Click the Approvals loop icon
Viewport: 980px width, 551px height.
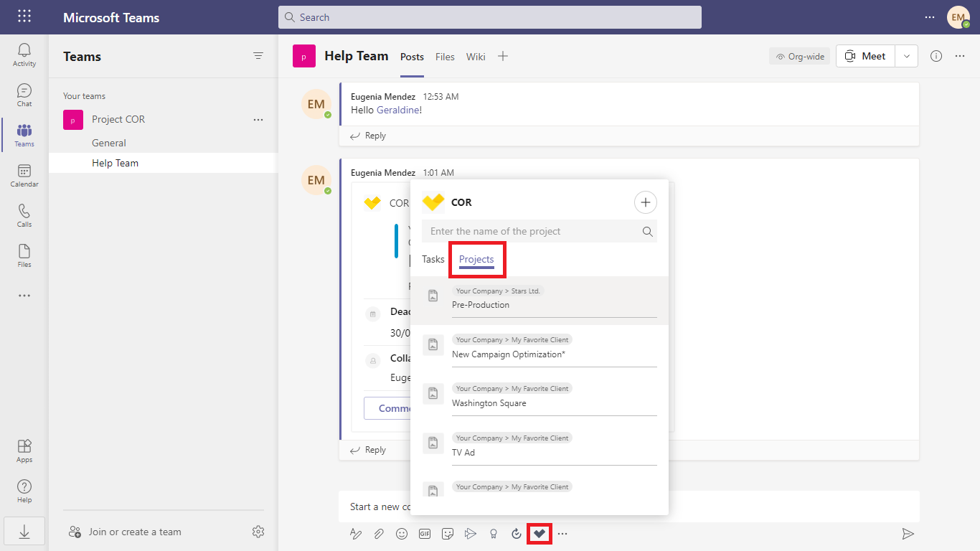click(517, 534)
